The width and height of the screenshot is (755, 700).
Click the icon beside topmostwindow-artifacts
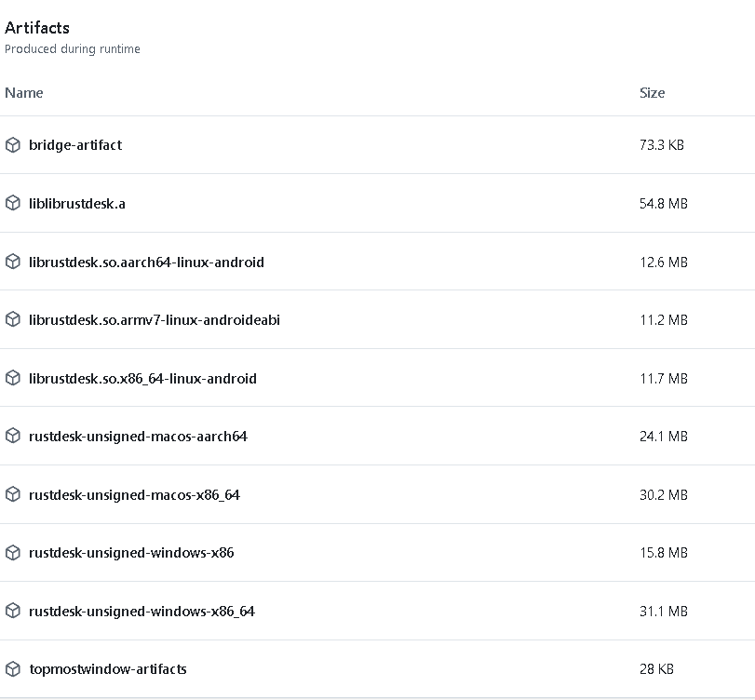point(13,668)
